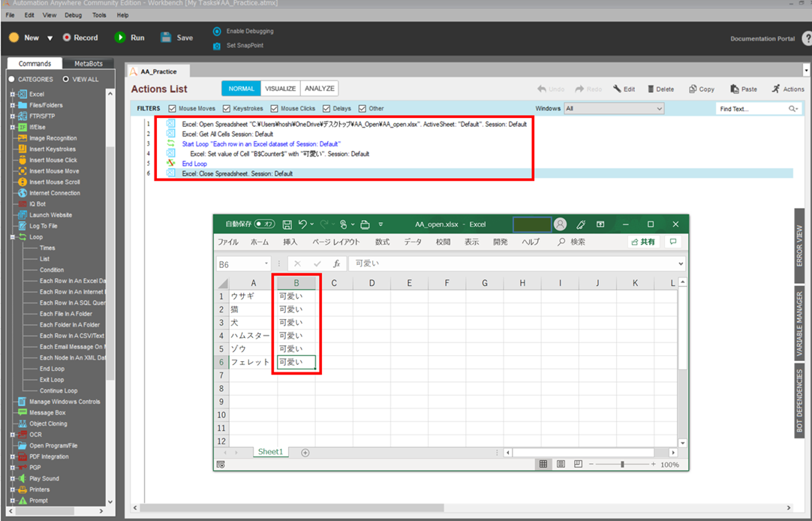Image resolution: width=812 pixels, height=521 pixels.
Task: Click the Excel insert function fx icon
Action: pos(337,264)
